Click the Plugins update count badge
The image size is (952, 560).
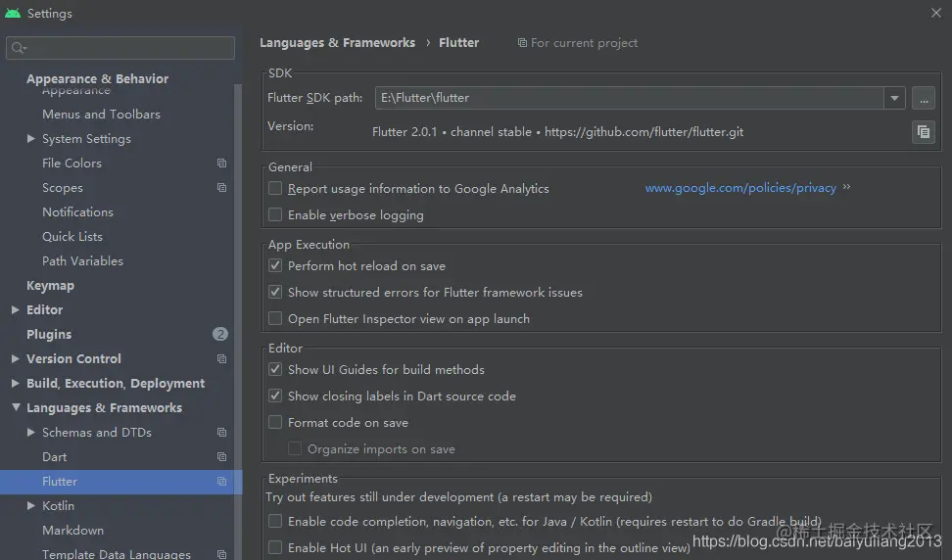tap(220, 334)
